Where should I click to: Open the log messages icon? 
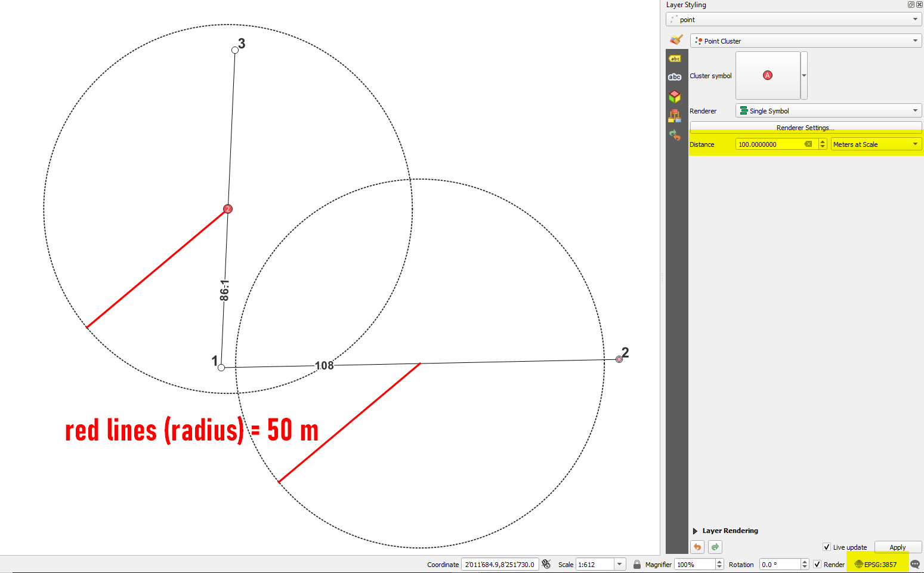[916, 564]
